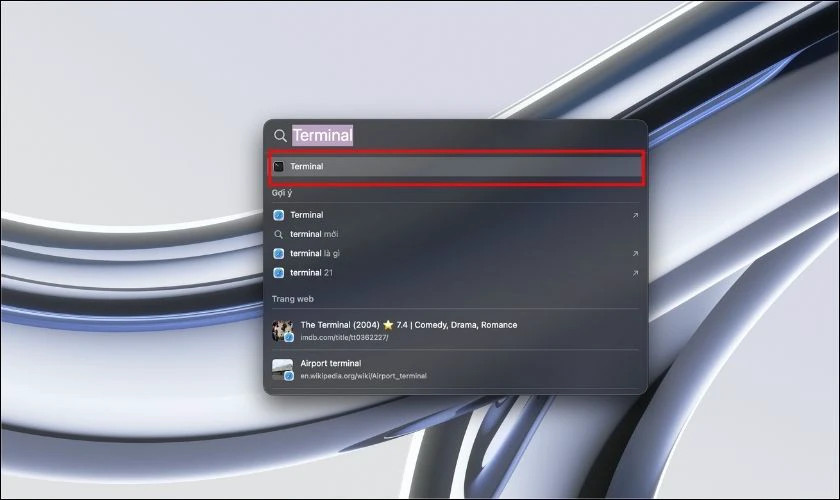
Task: Select the capitalized Terminal web suggestion
Action: tap(307, 215)
